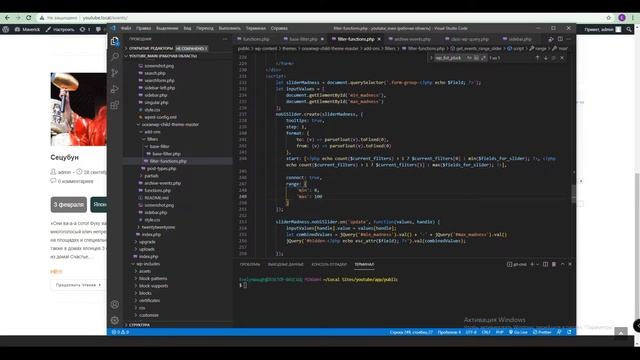Reload the page in Chrome browser

click(29, 18)
